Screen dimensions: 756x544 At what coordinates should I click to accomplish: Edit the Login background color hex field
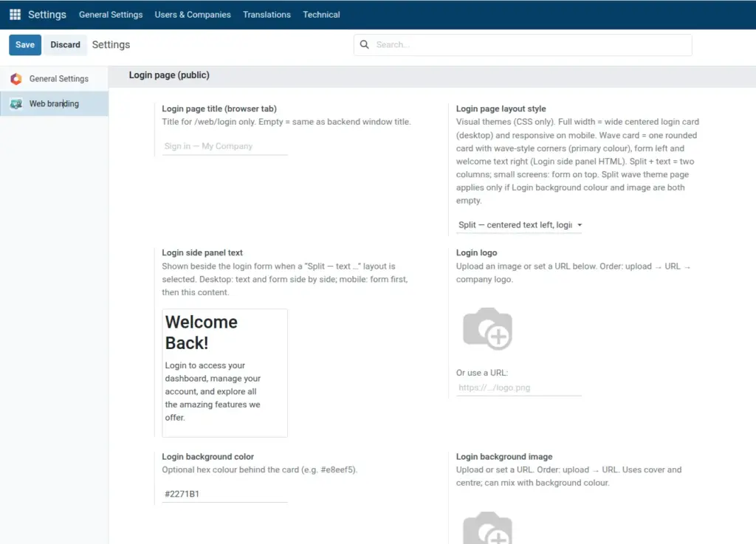(224, 494)
